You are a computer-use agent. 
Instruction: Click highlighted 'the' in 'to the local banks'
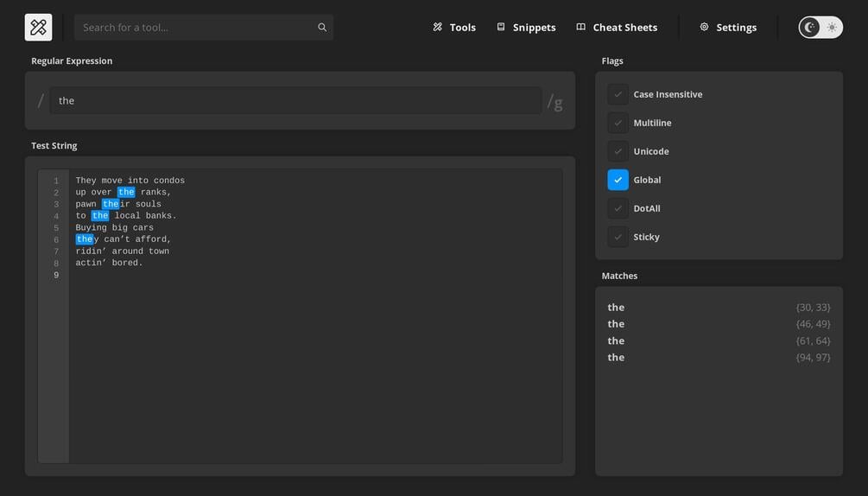(x=100, y=216)
